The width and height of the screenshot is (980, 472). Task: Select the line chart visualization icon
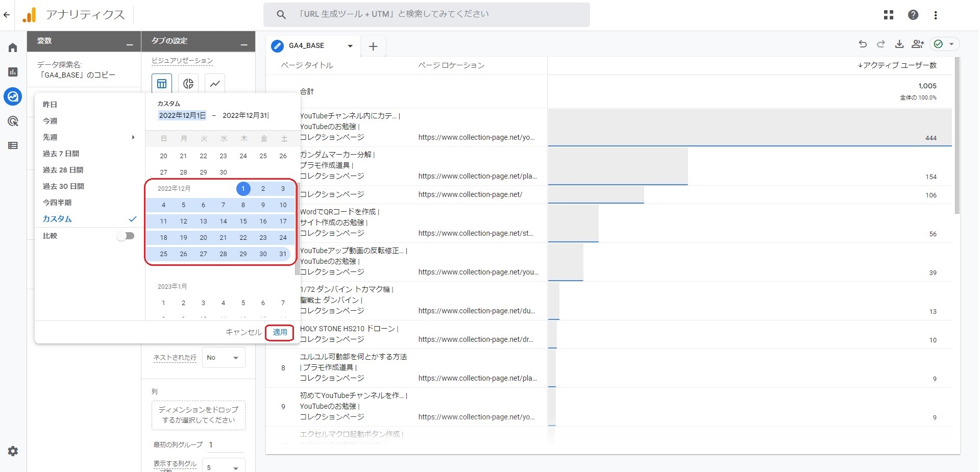coord(215,84)
